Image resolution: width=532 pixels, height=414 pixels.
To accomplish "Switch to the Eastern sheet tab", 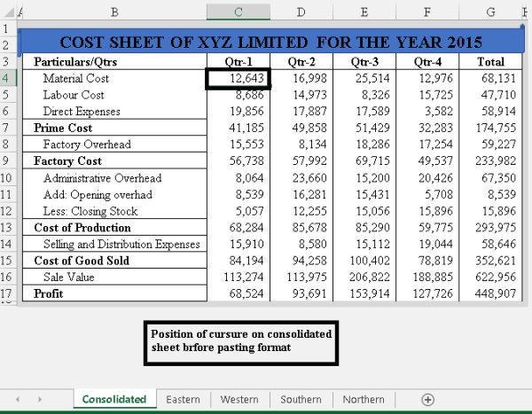I will point(184,400).
